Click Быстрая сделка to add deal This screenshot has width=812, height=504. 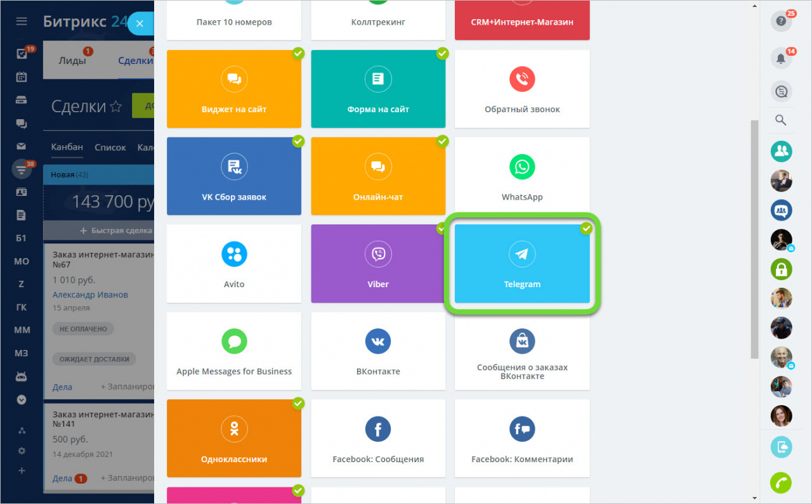(x=116, y=231)
